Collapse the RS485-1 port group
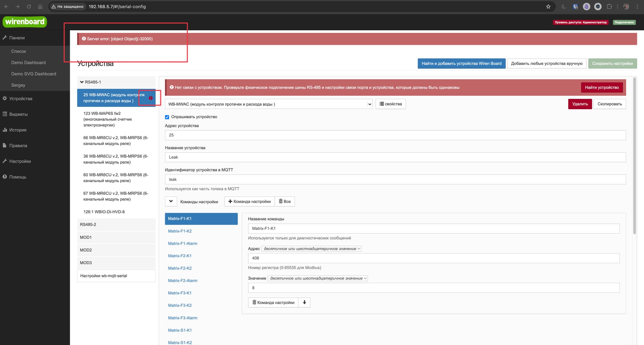 click(x=116, y=82)
